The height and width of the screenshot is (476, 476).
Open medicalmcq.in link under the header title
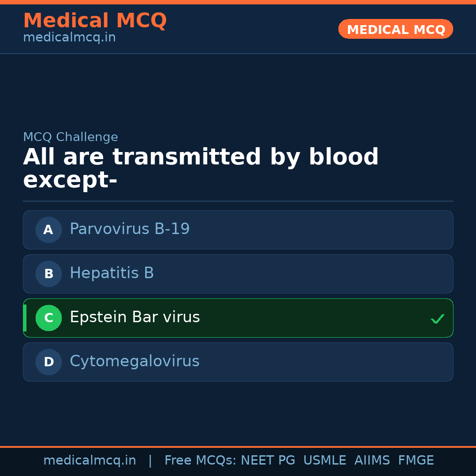(69, 38)
